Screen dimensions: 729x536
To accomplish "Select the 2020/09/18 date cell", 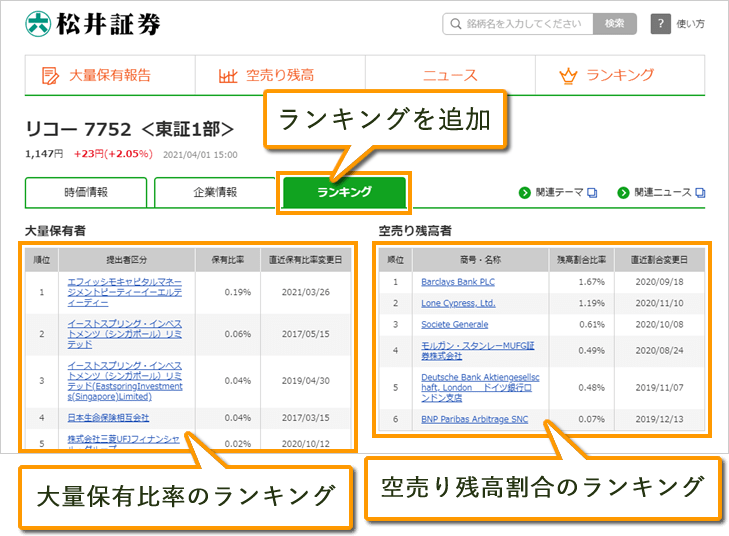I will 659,282.
